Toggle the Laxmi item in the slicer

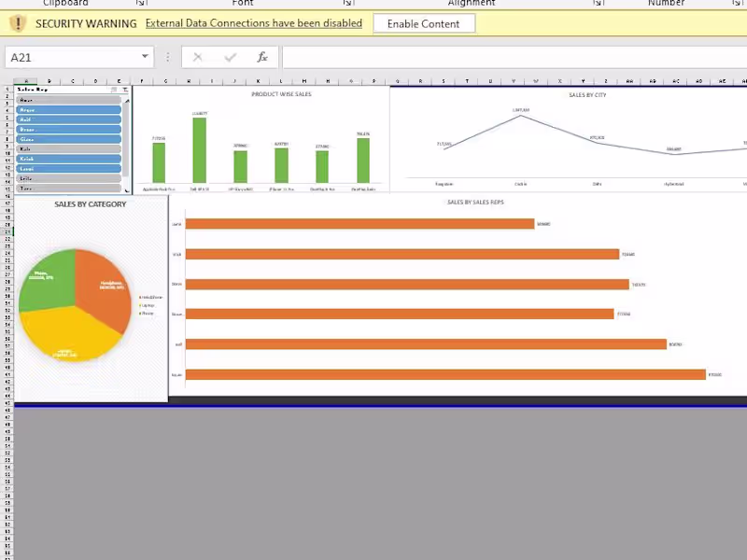[x=68, y=169]
